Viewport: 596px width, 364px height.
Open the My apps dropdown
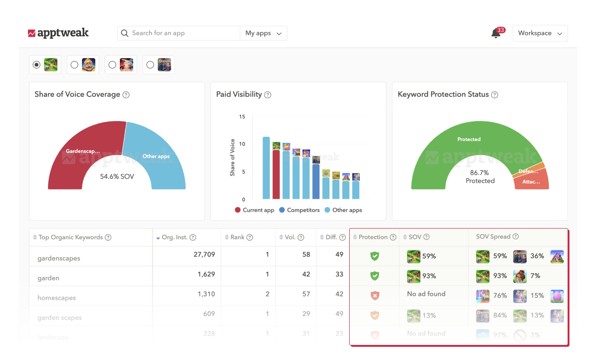pos(264,33)
